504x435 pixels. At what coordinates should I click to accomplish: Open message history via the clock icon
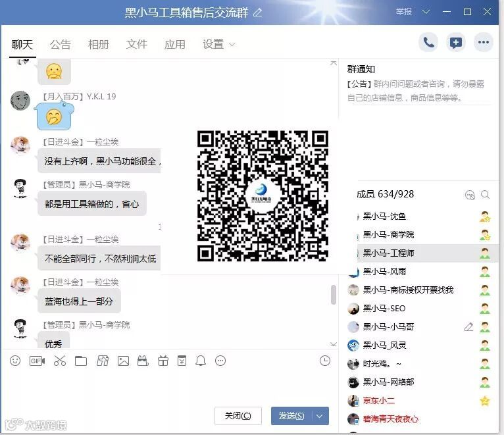[x=325, y=361]
